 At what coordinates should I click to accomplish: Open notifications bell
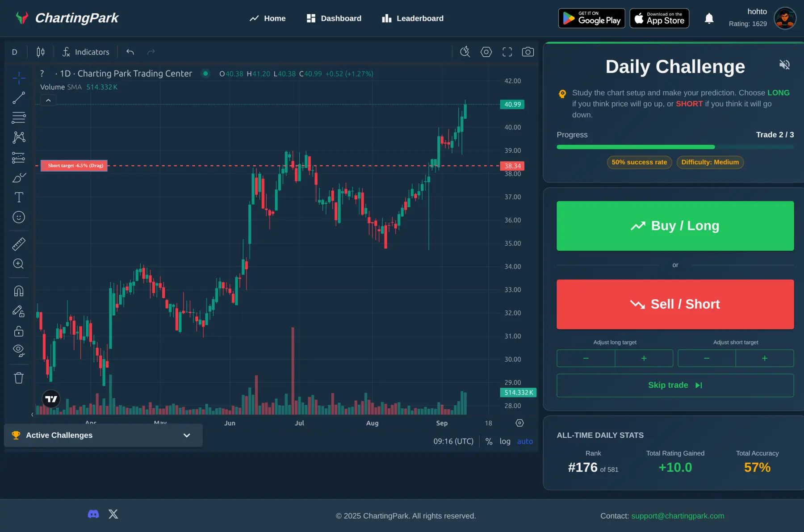click(709, 18)
